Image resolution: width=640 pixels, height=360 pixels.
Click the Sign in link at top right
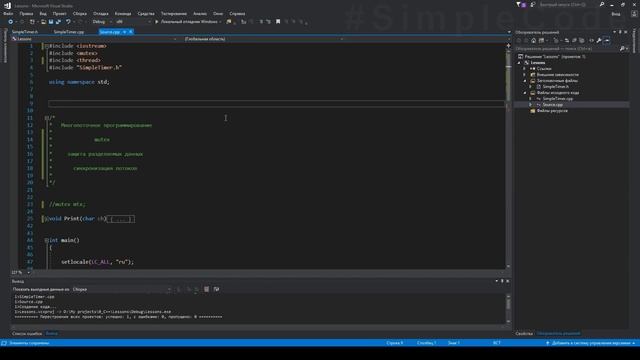pos(616,13)
